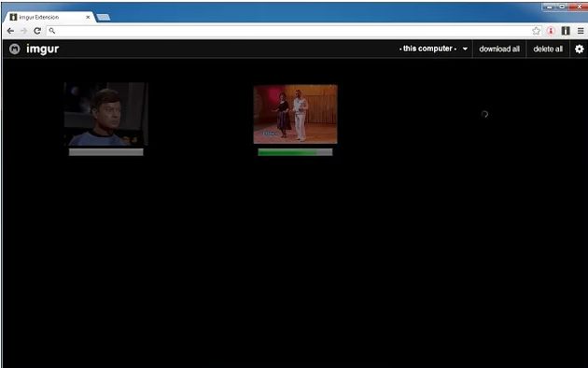Click the imgur extension toolbar icon

pos(566,31)
